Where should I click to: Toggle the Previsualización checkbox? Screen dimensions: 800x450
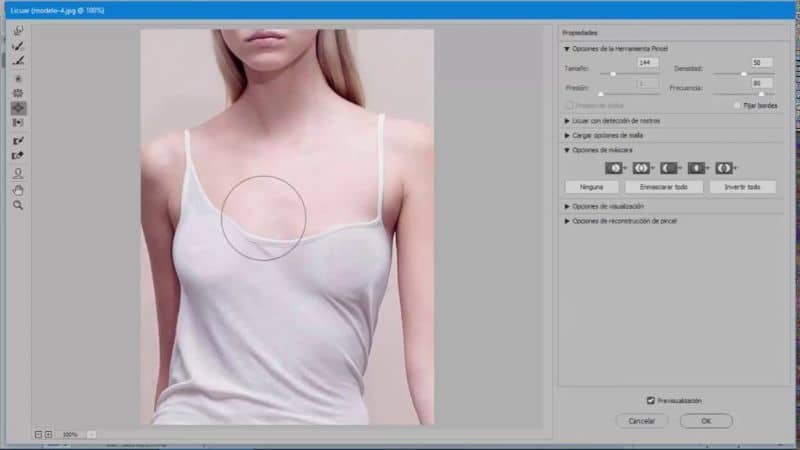(x=651, y=401)
